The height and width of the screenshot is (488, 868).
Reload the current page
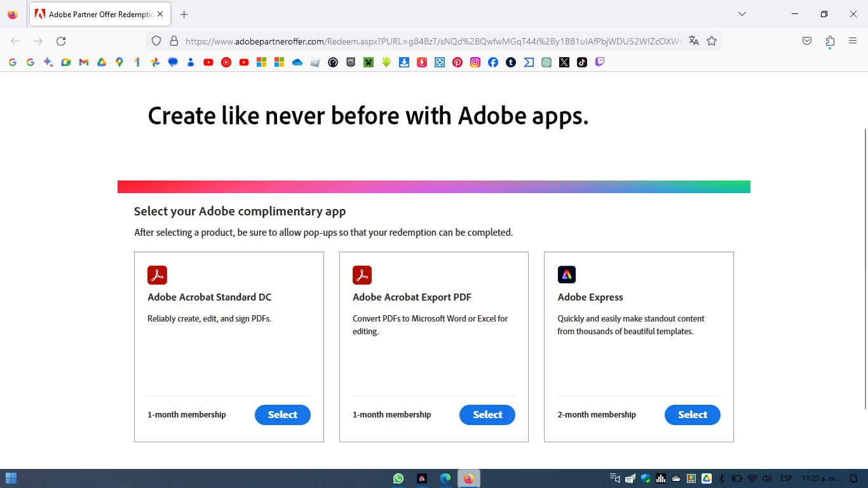point(61,41)
